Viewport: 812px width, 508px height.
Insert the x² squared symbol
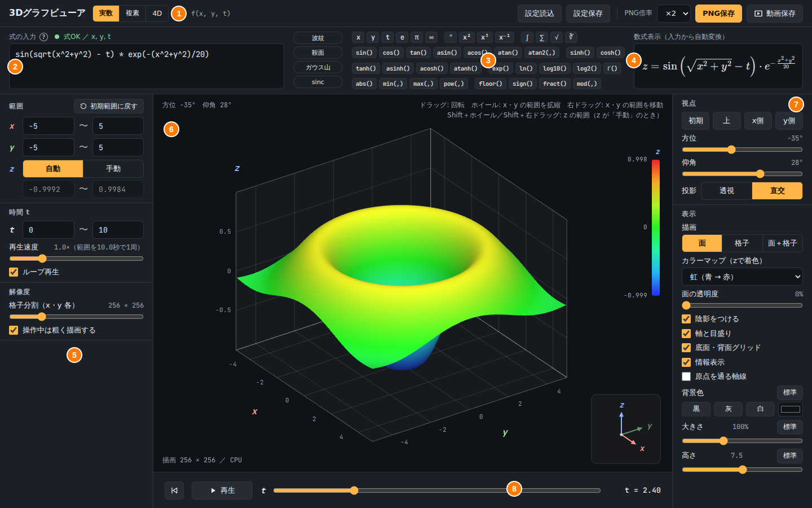tap(466, 37)
